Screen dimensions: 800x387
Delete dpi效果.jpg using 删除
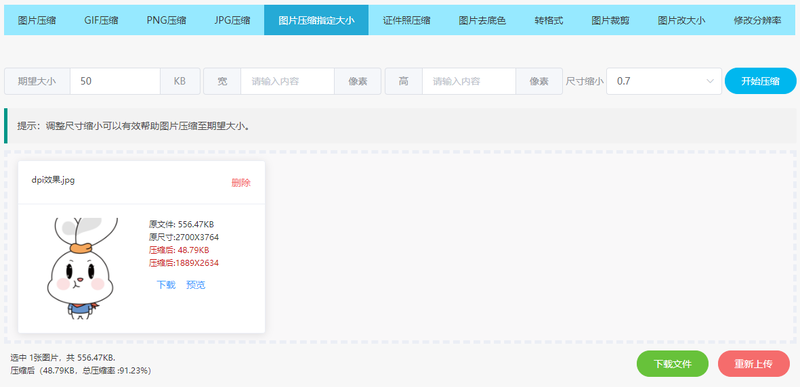pos(241,183)
